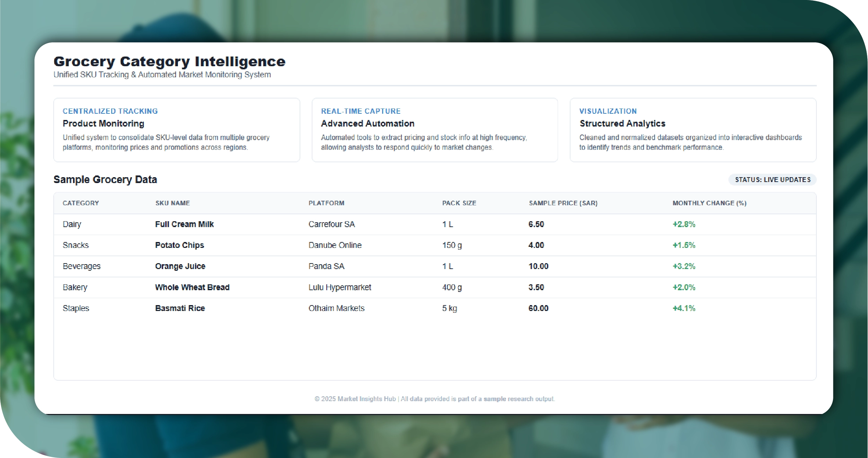Screen dimensions: 868x458
Task: Select the Basmati Rice SKU
Action: (x=180, y=308)
